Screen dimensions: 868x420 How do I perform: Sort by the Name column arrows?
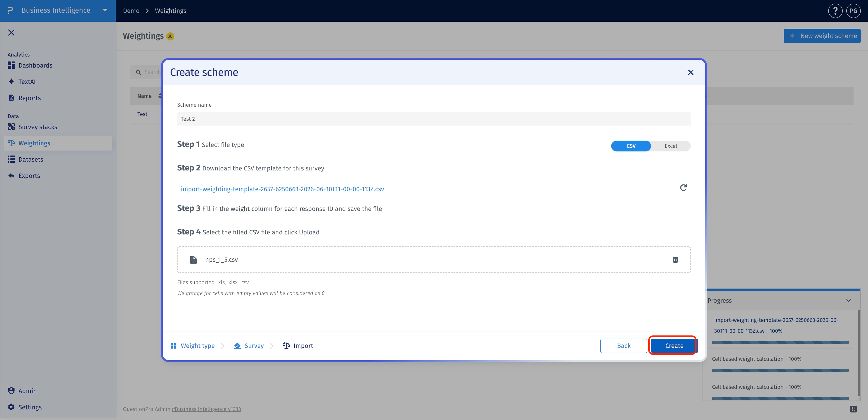point(160,96)
